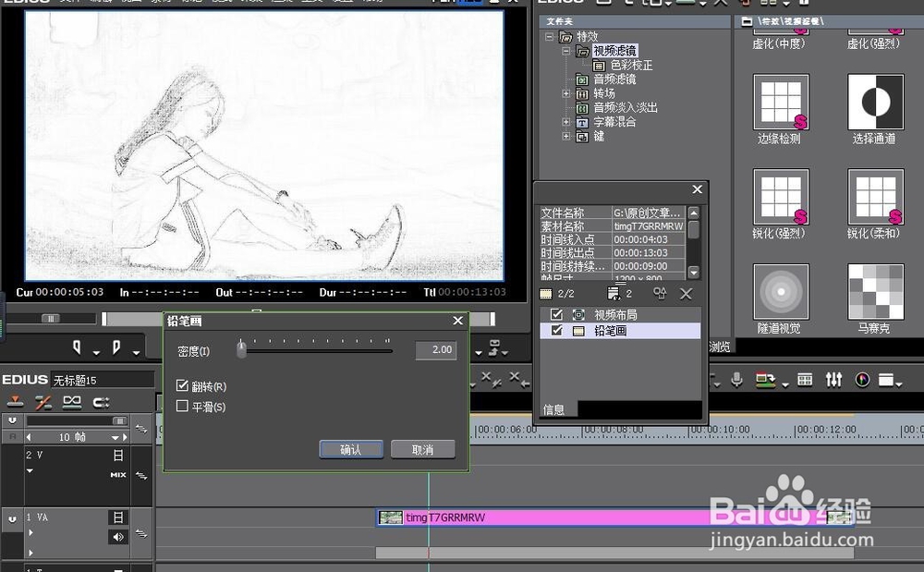Select the 选择通道 effect thumbnail
Screen dimensions: 924x572
[x=876, y=102]
